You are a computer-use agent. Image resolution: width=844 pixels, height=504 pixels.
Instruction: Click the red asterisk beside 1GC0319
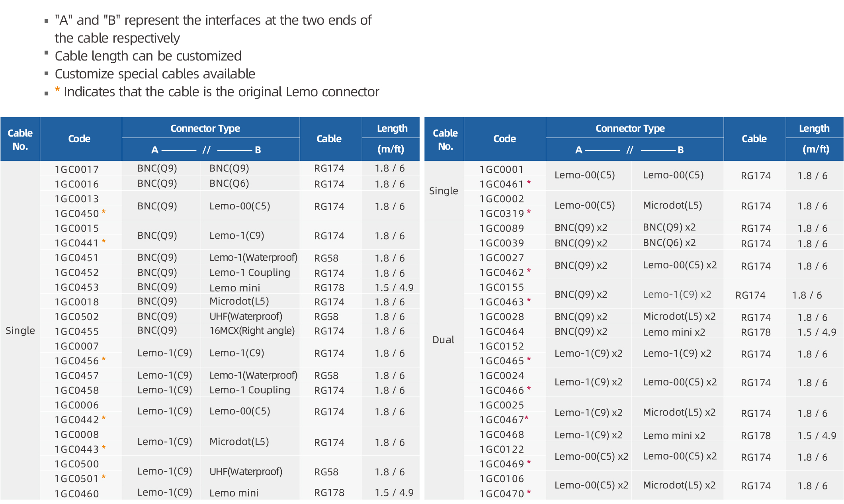[x=529, y=212]
